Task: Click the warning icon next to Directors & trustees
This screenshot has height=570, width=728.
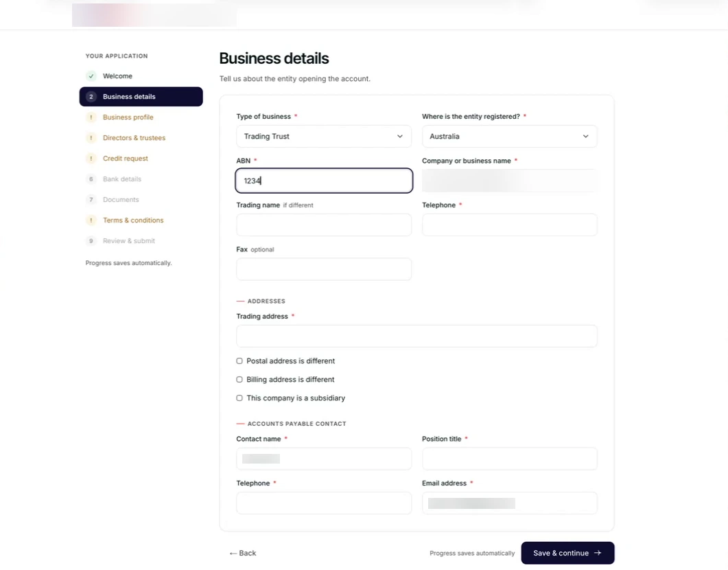Action: click(x=91, y=138)
